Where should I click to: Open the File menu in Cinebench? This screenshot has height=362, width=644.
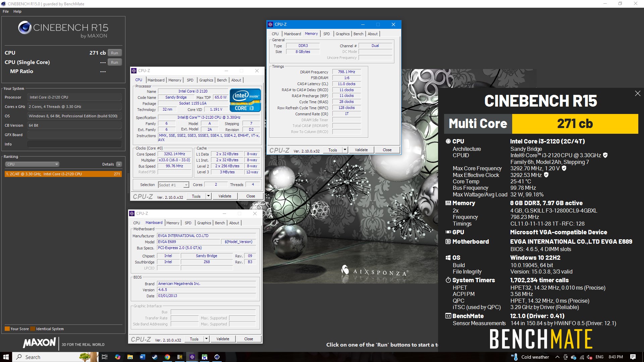tap(6, 11)
